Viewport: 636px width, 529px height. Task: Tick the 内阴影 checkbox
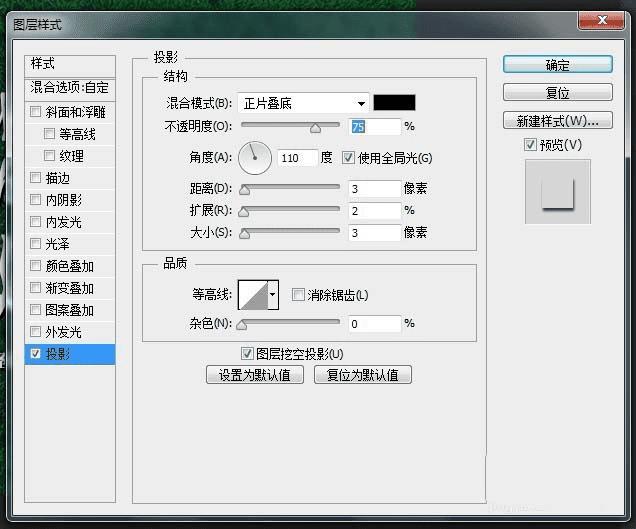coord(36,199)
